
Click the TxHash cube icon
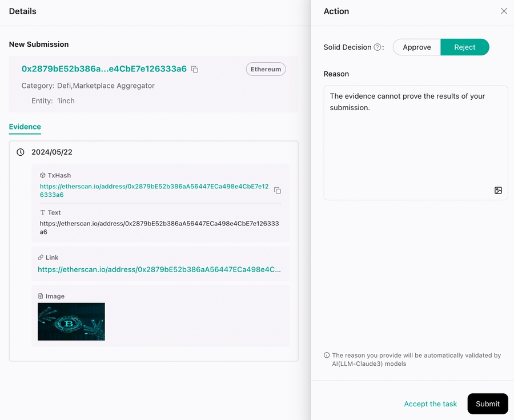pos(42,176)
